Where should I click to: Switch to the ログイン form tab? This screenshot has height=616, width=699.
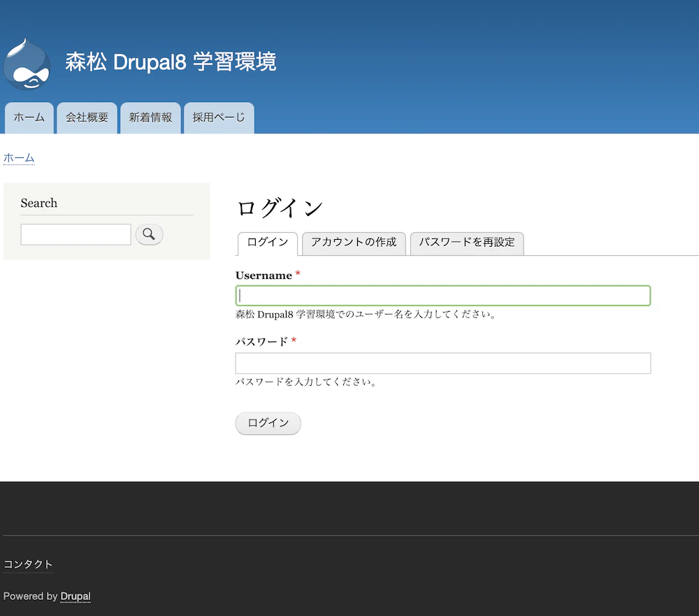[268, 243]
